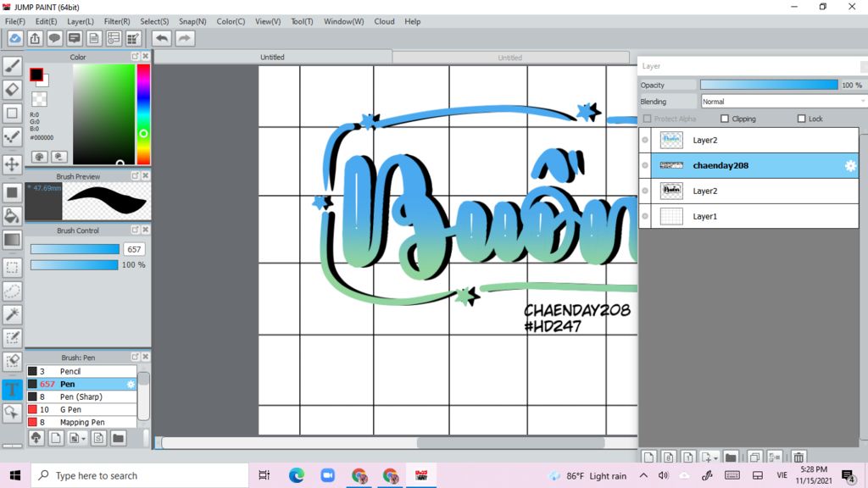Click the export share icon
Screen dimensions: 868x488
tap(35, 38)
